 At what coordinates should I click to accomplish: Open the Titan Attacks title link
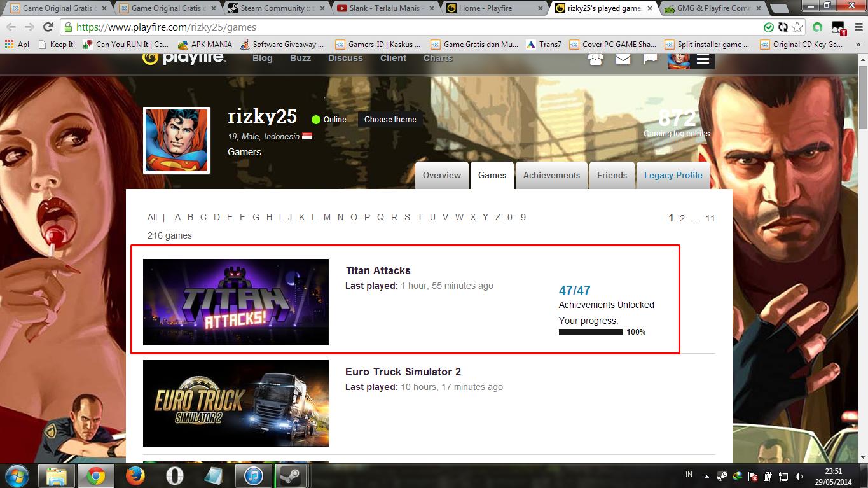pos(378,270)
